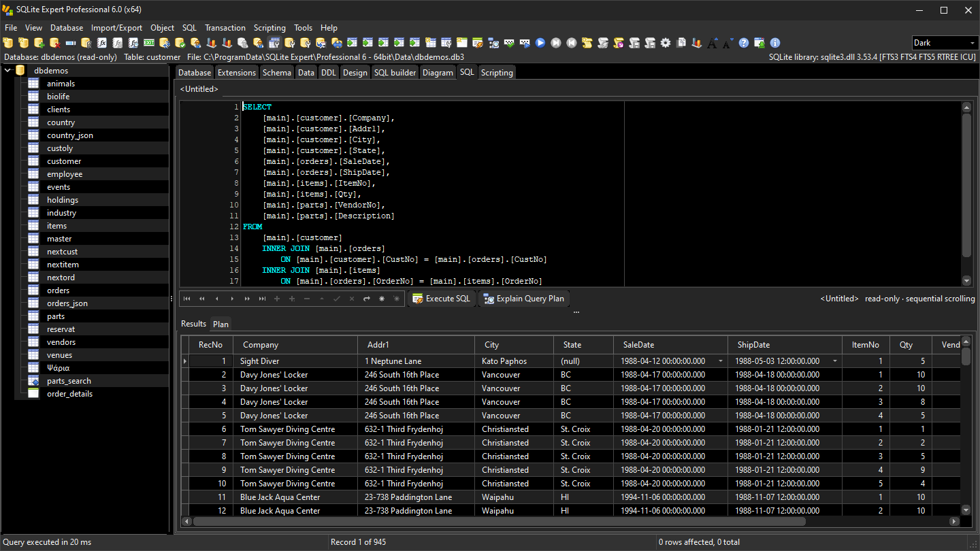This screenshot has width=980, height=551.
Task: Select the customer table in tree
Action: point(64,161)
